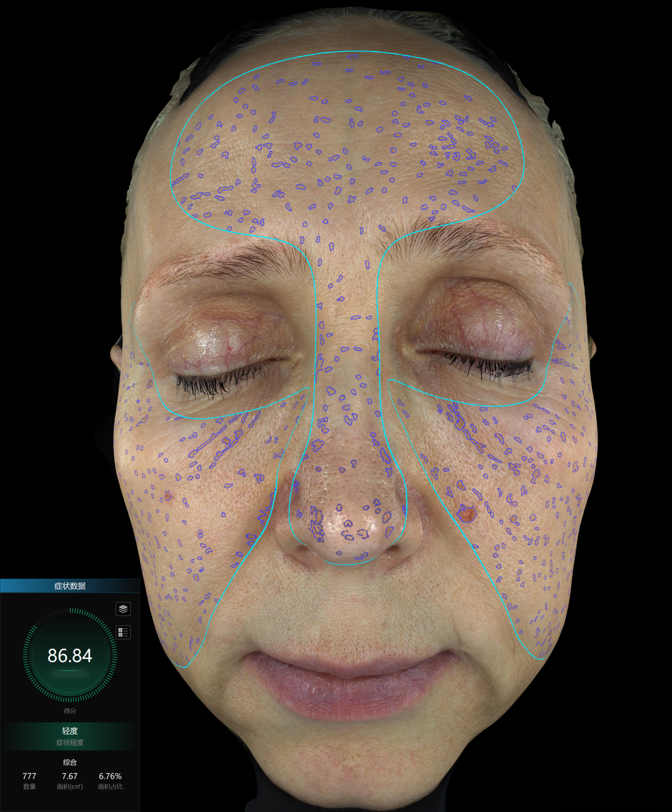This screenshot has height=812, width=672.
Task: Click the 数量 label
Action: tap(29, 787)
